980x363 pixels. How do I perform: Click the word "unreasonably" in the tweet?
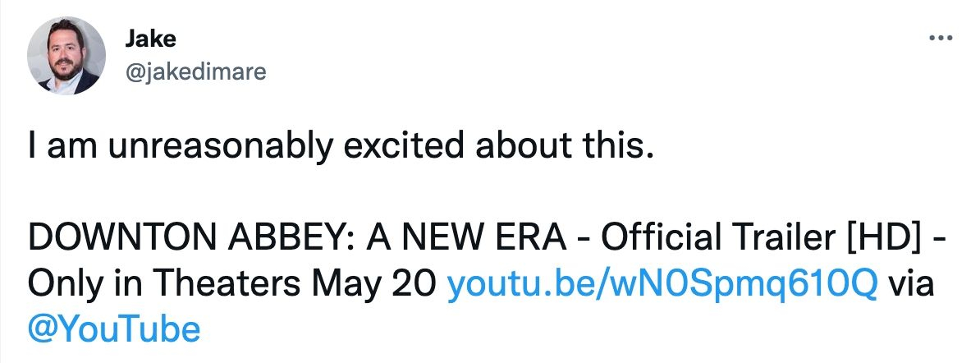pyautogui.click(x=221, y=146)
